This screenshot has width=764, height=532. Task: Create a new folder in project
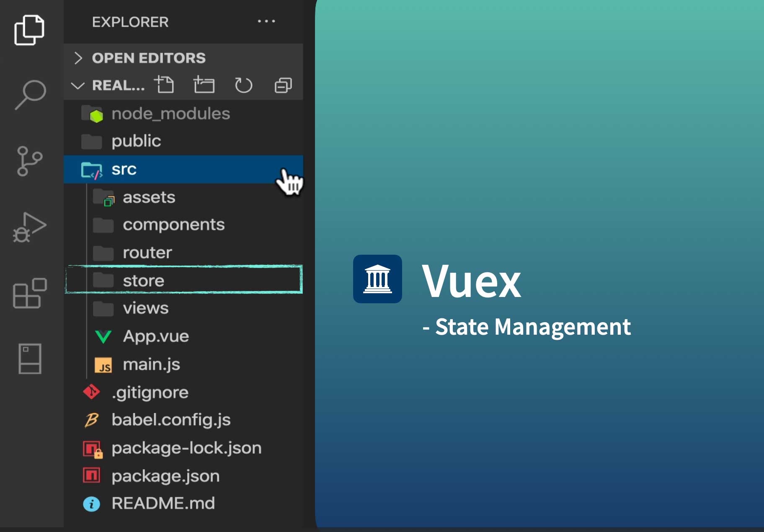204,85
